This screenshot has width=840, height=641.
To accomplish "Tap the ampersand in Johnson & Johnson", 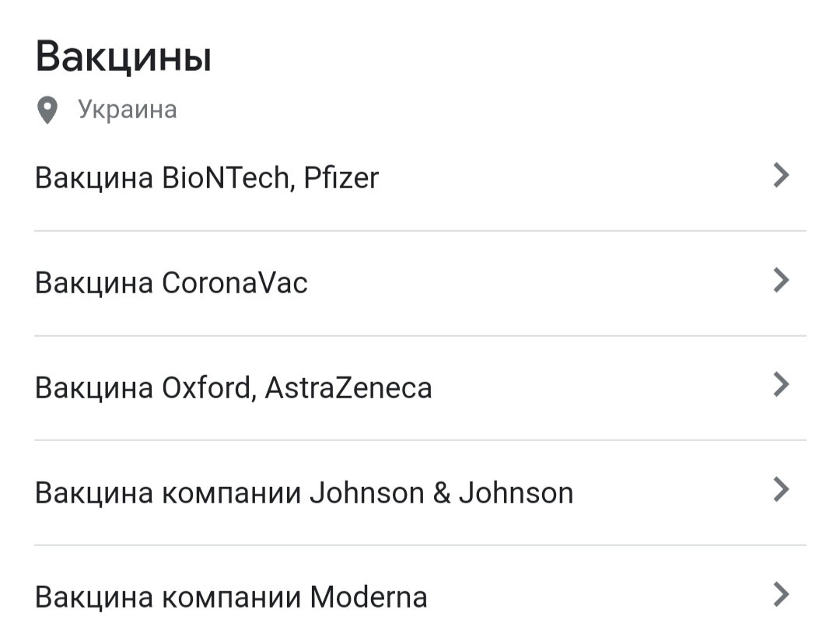I will (442, 492).
